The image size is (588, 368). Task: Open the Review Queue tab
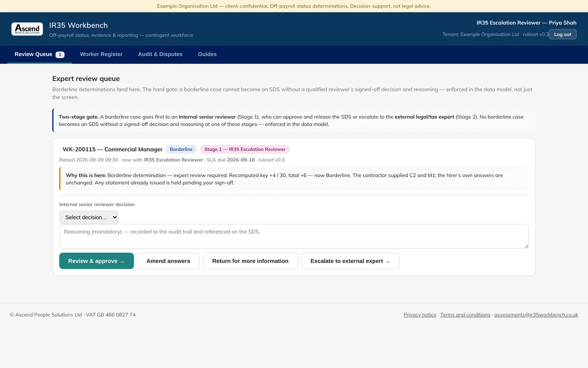coord(39,54)
